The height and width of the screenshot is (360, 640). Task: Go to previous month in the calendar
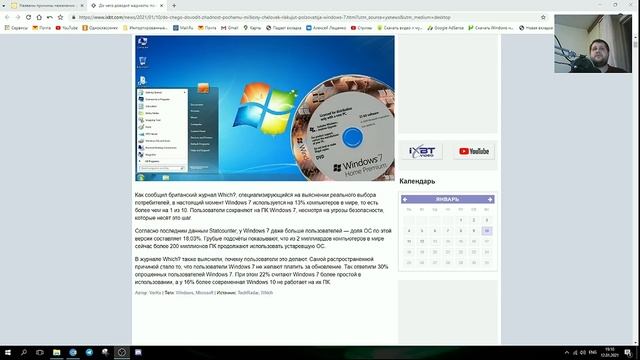405,199
